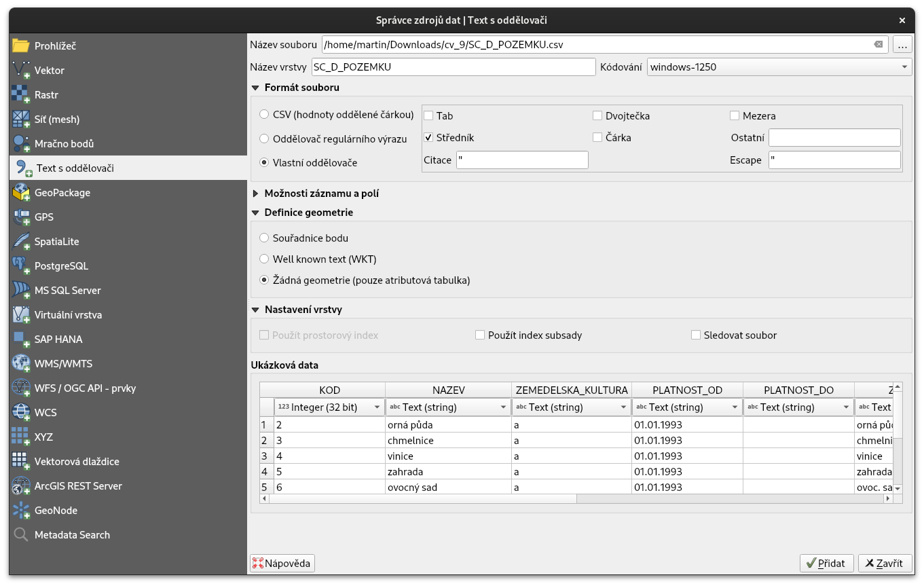The width and height of the screenshot is (924, 586).
Task: Select the WCS source icon
Action: [x=21, y=413]
